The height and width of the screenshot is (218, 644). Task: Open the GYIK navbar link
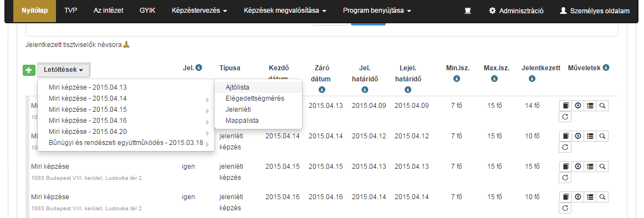(x=147, y=11)
